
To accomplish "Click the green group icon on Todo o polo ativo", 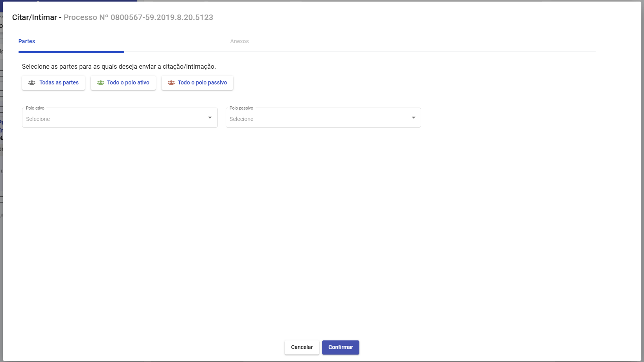I will pyautogui.click(x=101, y=83).
